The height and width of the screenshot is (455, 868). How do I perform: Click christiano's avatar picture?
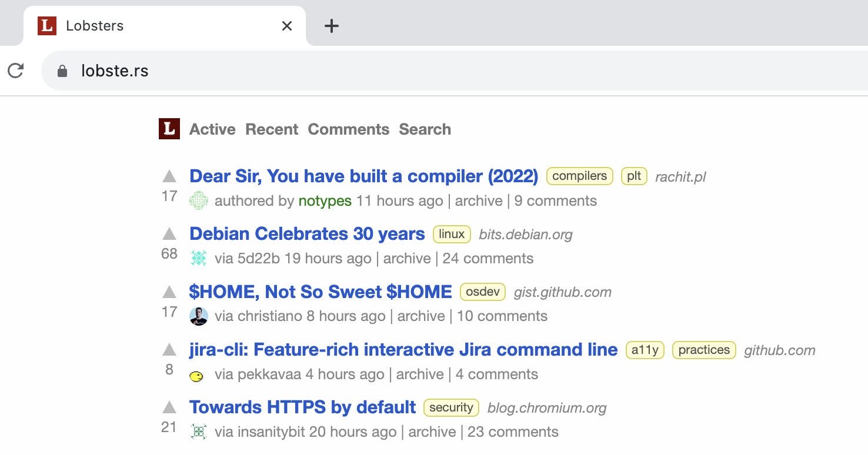click(199, 316)
